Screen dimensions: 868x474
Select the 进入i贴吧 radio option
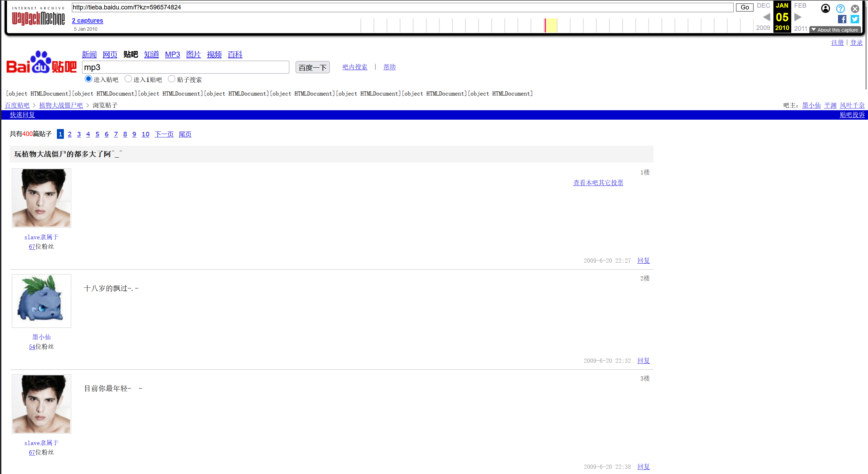tap(128, 79)
